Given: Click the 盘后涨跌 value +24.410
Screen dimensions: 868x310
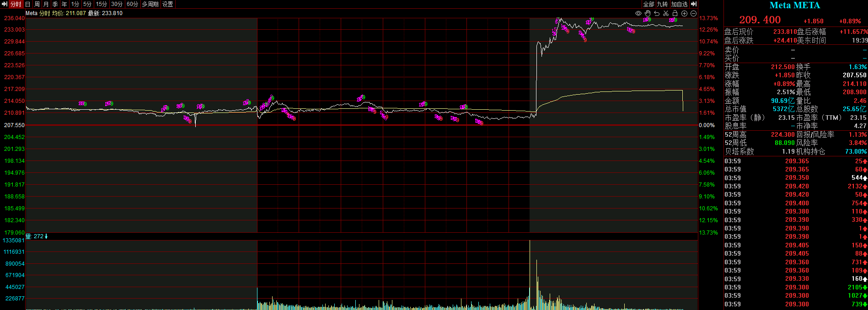Looking at the screenshot, I should click(x=785, y=40).
